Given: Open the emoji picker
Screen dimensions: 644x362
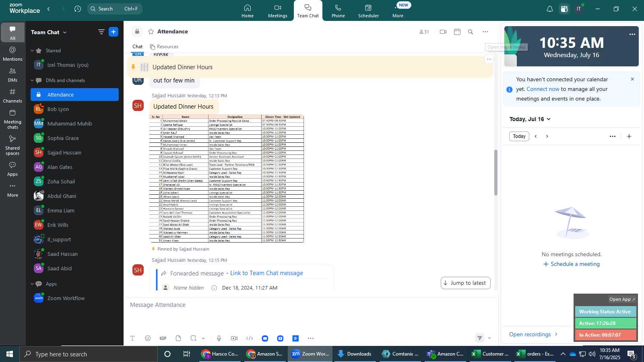Looking at the screenshot, I should pyautogui.click(x=148, y=338).
